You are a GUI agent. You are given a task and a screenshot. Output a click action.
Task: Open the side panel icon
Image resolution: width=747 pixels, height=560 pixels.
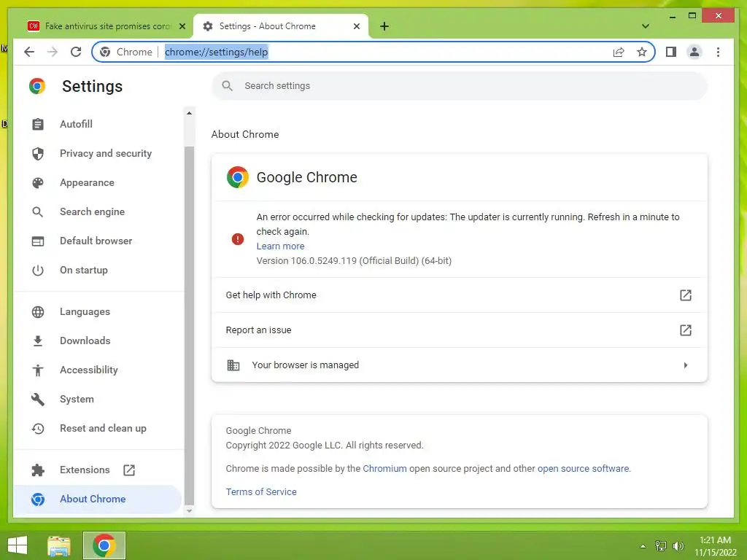tap(671, 52)
